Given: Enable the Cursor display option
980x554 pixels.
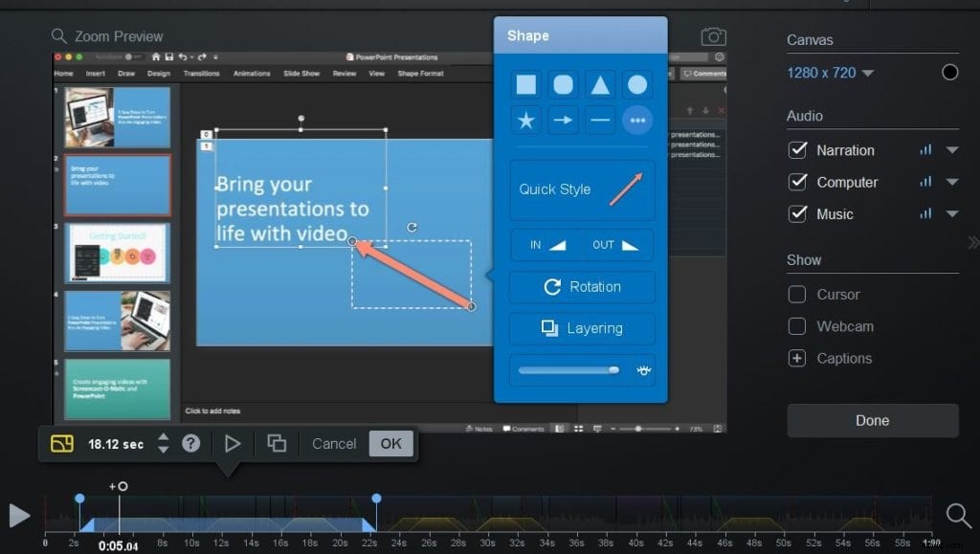Looking at the screenshot, I should coord(797,294).
